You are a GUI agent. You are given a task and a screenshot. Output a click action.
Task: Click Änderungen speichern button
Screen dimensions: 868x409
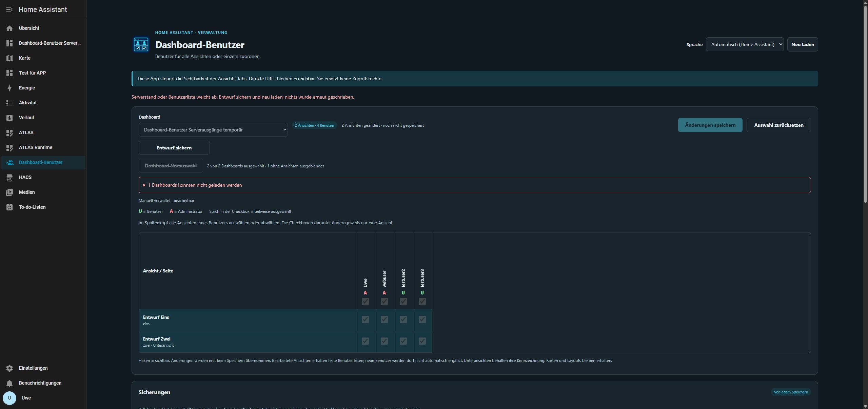[x=710, y=125]
